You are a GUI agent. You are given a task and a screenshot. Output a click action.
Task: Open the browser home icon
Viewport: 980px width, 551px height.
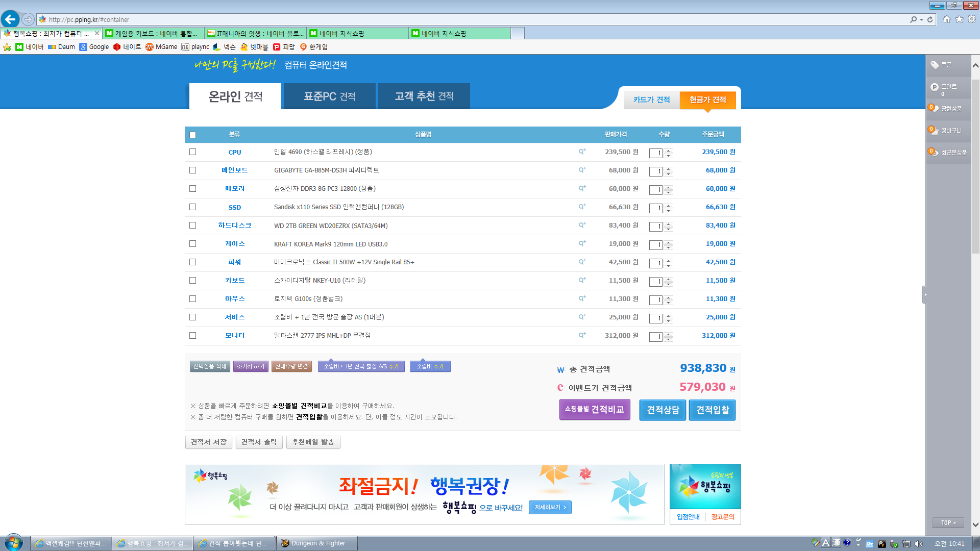click(947, 19)
